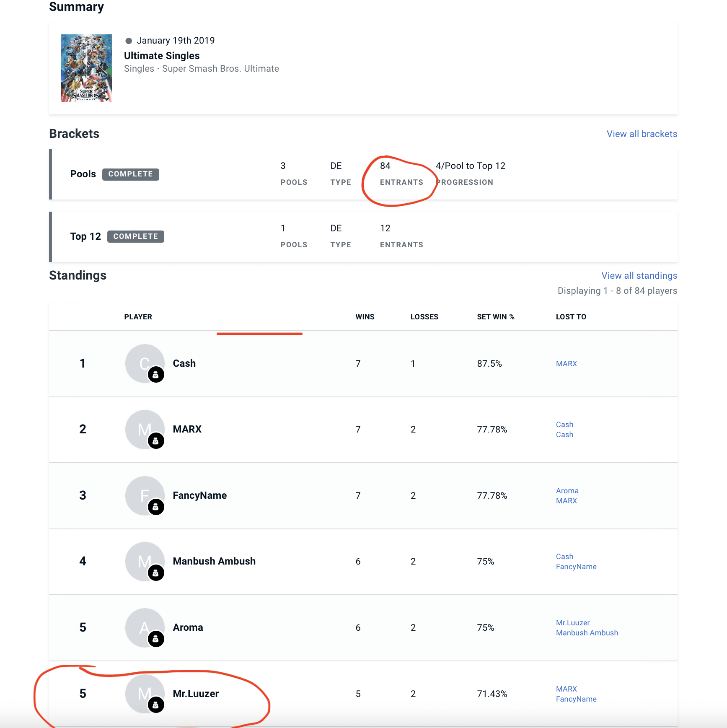Viewport: 727px width, 728px height.
Task: Click the SET WIN % column header
Action: [x=496, y=317]
